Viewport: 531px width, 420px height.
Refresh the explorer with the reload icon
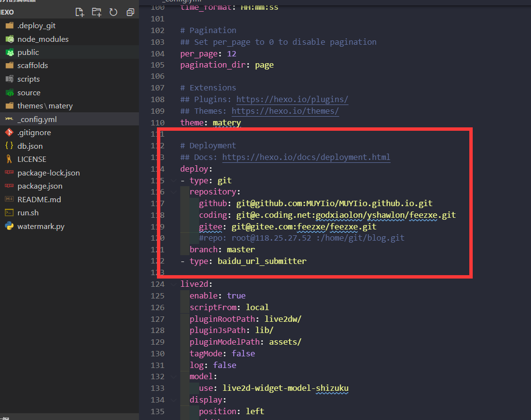tap(113, 12)
